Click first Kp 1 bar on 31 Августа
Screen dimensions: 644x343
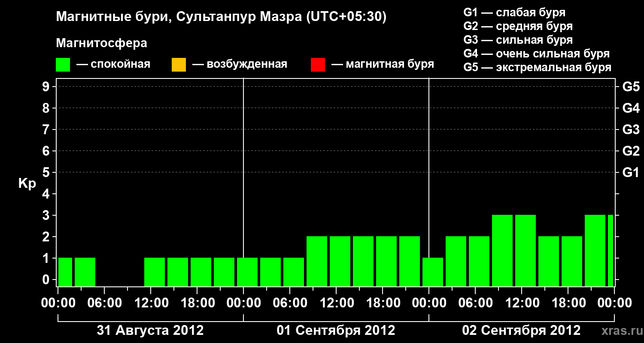(65, 272)
